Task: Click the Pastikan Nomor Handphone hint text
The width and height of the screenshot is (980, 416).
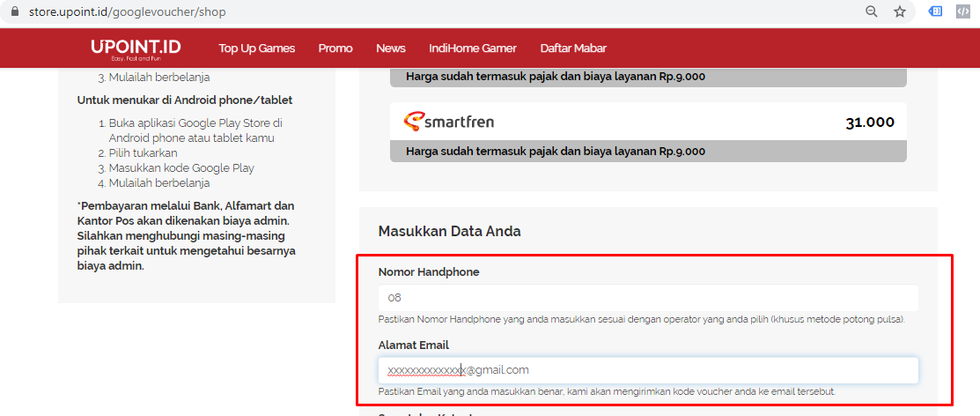Action: pos(642,320)
